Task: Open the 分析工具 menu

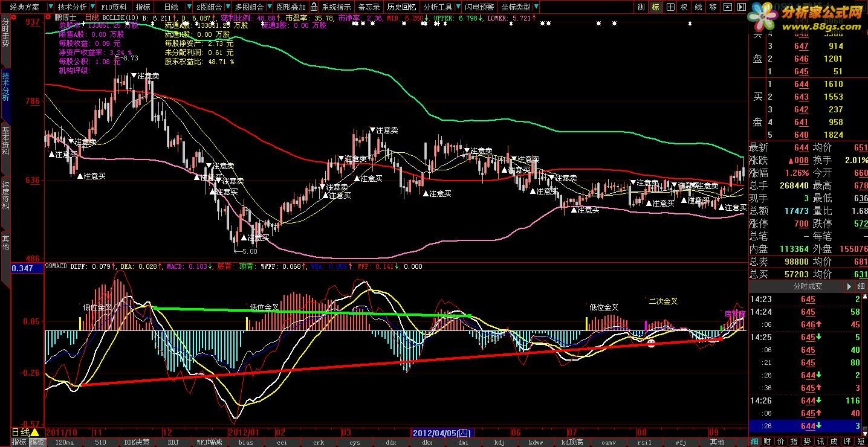Action: 438,7
